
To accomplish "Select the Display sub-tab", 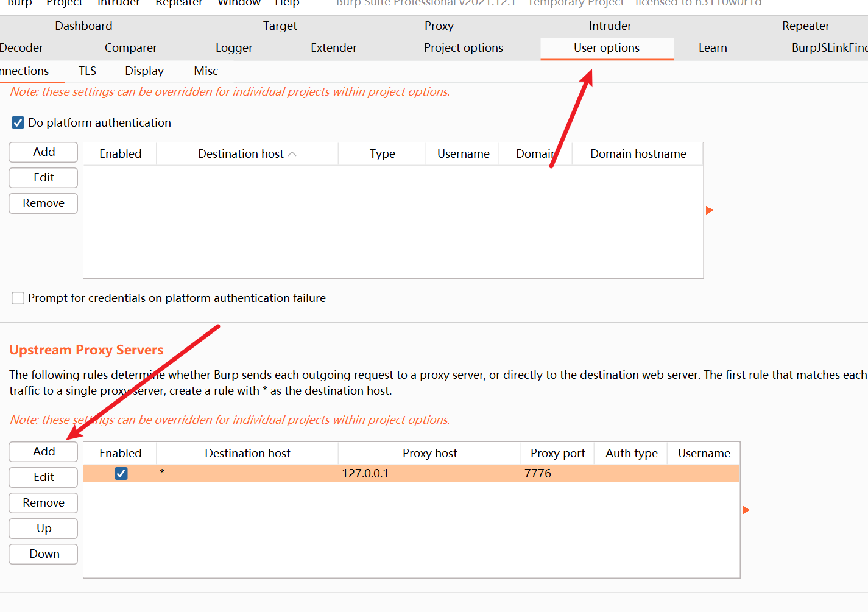I will click(x=144, y=71).
